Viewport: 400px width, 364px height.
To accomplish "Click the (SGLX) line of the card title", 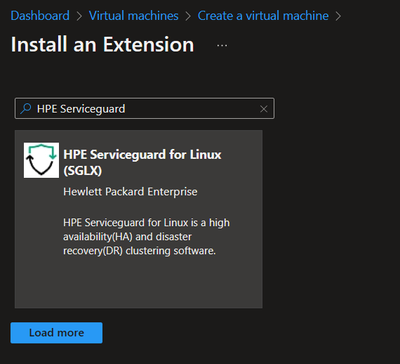I will coord(82,171).
